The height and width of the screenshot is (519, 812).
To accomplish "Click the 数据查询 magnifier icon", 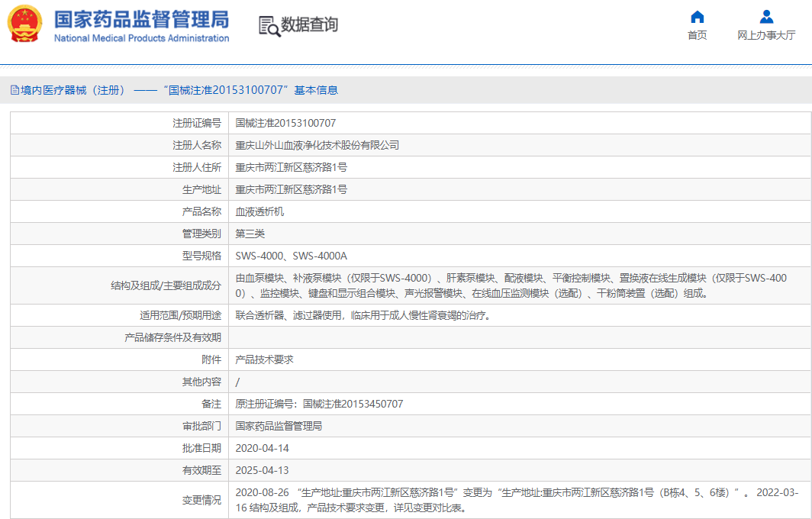I will click(269, 26).
